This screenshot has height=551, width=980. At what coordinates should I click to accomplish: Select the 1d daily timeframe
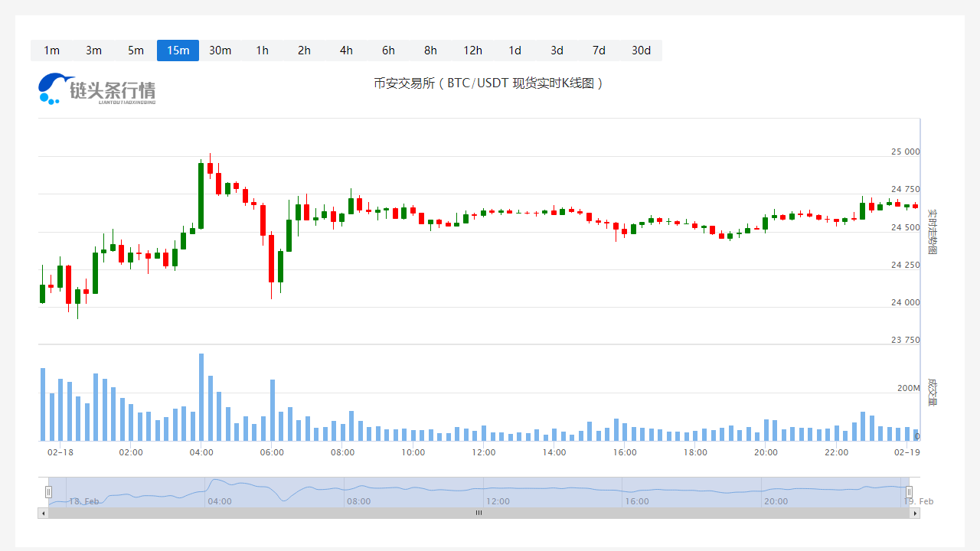tap(514, 50)
